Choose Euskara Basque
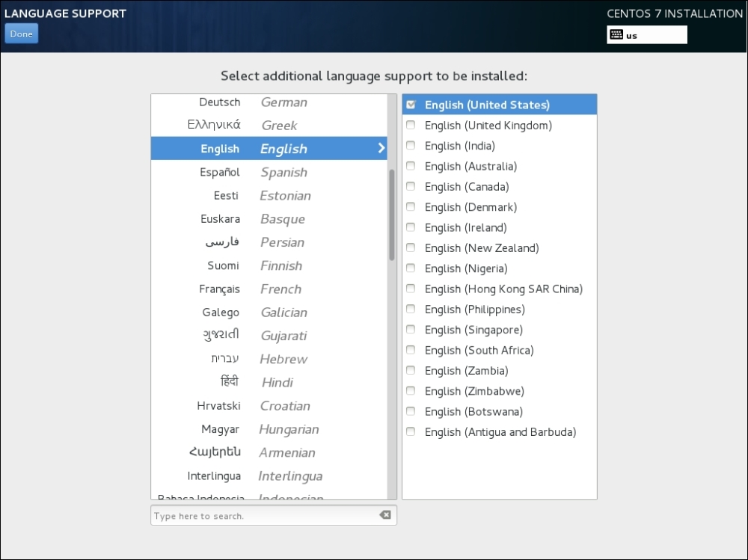The image size is (748, 560). [269, 218]
